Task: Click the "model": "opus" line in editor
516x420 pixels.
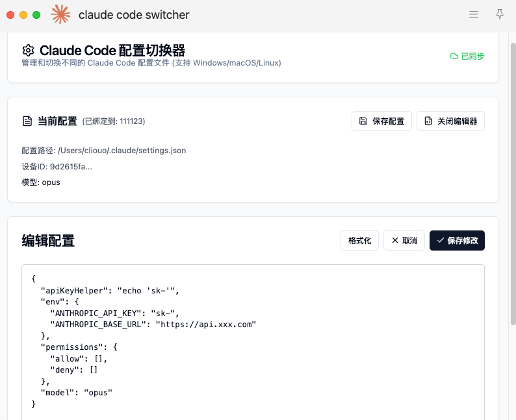Action: (76, 392)
